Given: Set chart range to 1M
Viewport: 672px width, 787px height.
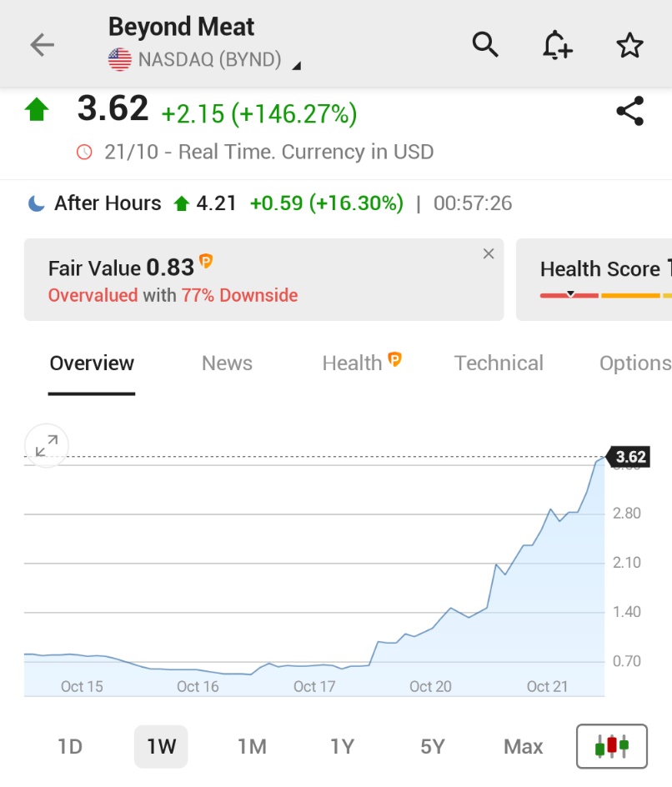Looking at the screenshot, I should point(252,746).
